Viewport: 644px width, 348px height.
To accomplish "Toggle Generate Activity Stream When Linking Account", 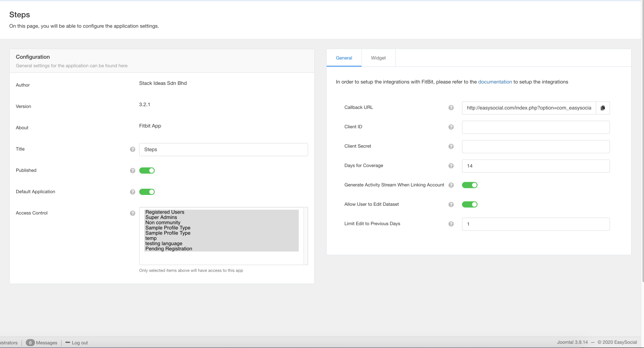I will click(469, 185).
